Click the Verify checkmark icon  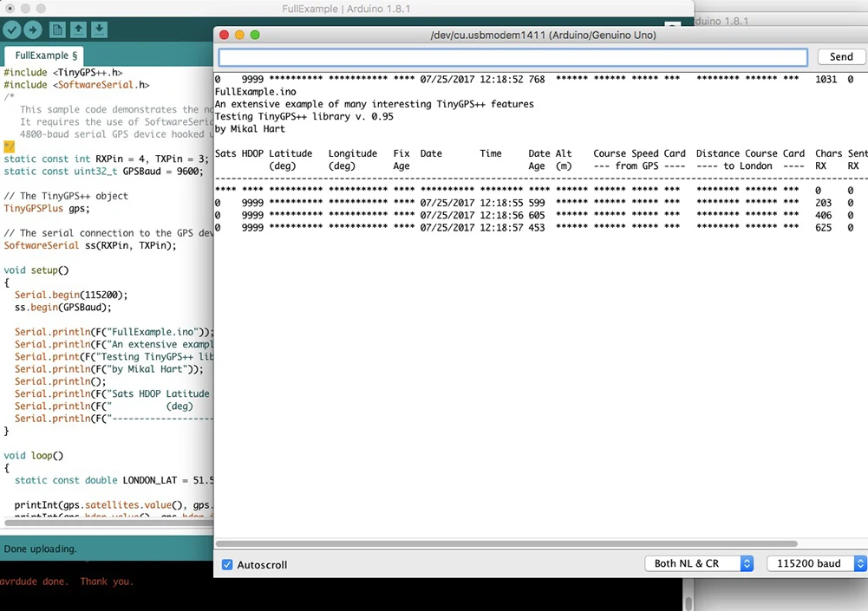point(12,30)
